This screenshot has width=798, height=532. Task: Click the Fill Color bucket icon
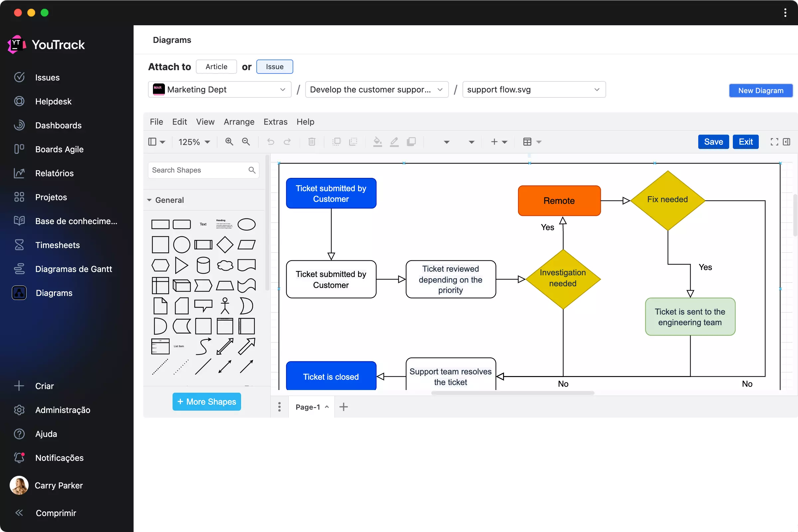(x=377, y=142)
